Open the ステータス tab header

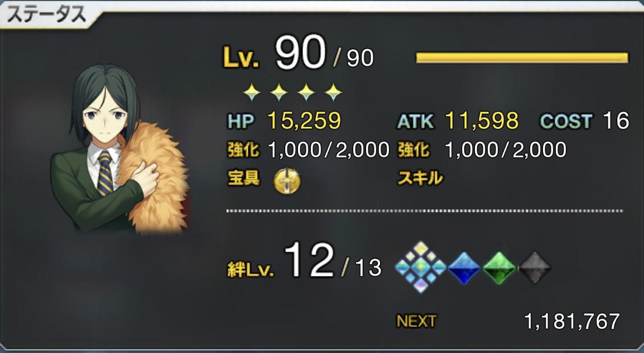46,15
